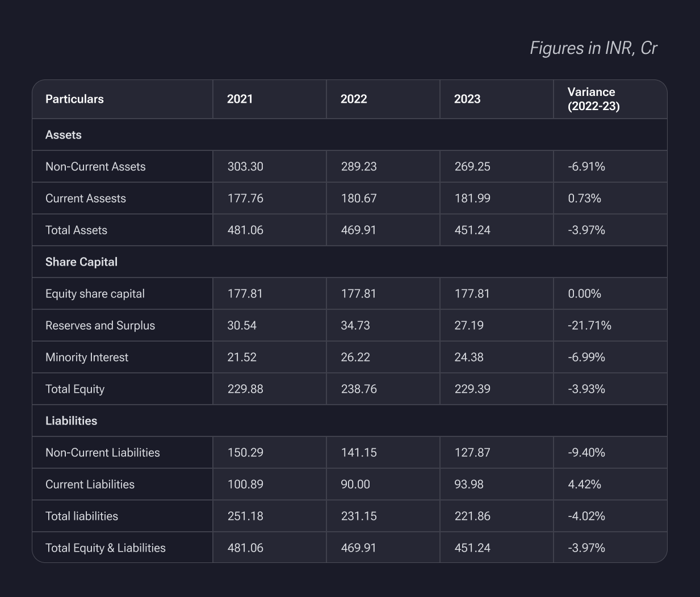Click the Variance (2022-23) header
Screen dimensions: 700x597
593,99
